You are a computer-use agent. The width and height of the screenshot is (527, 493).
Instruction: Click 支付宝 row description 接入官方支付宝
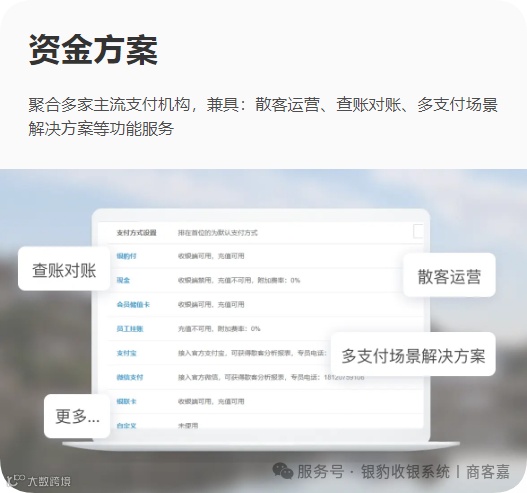252,353
